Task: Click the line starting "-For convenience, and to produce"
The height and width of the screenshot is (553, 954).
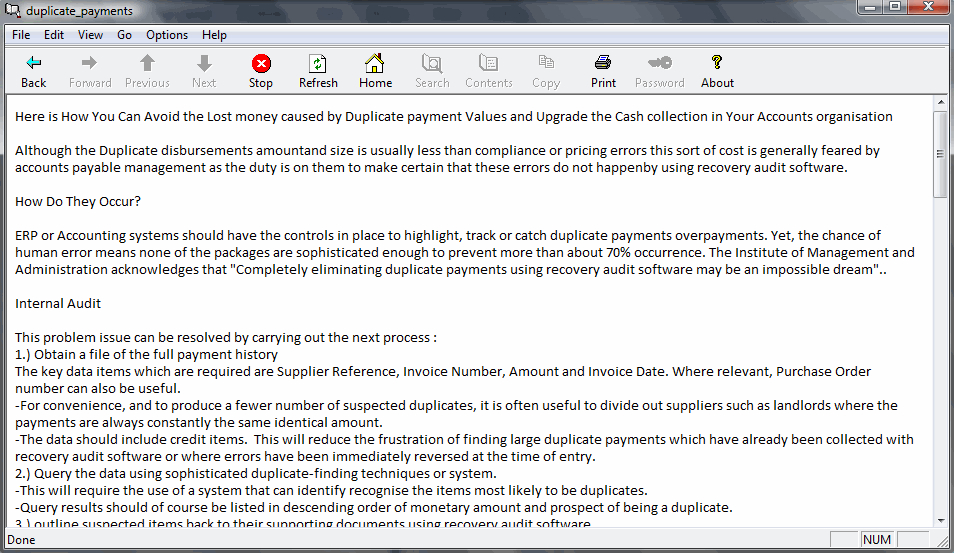Action: [x=456, y=414]
